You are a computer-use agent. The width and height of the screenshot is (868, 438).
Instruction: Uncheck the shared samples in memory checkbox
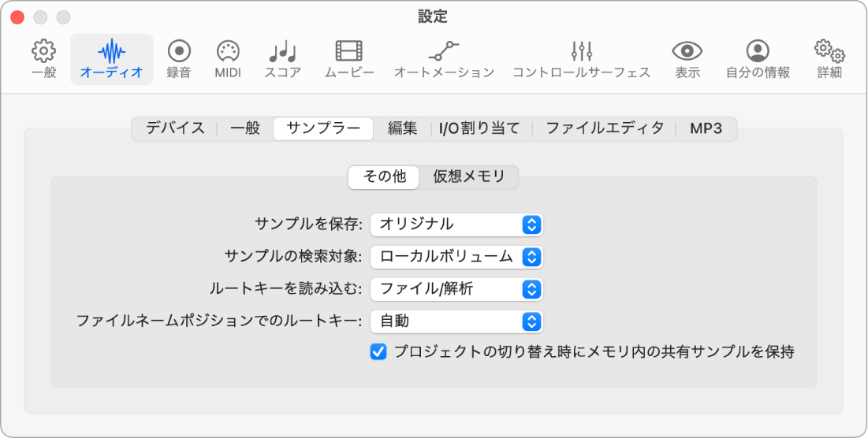click(378, 351)
